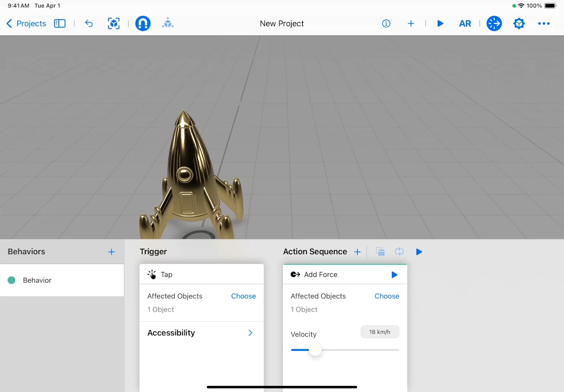Viewport: 564px width, 392px height.
Task: Add a new behavior
Action: pos(111,252)
